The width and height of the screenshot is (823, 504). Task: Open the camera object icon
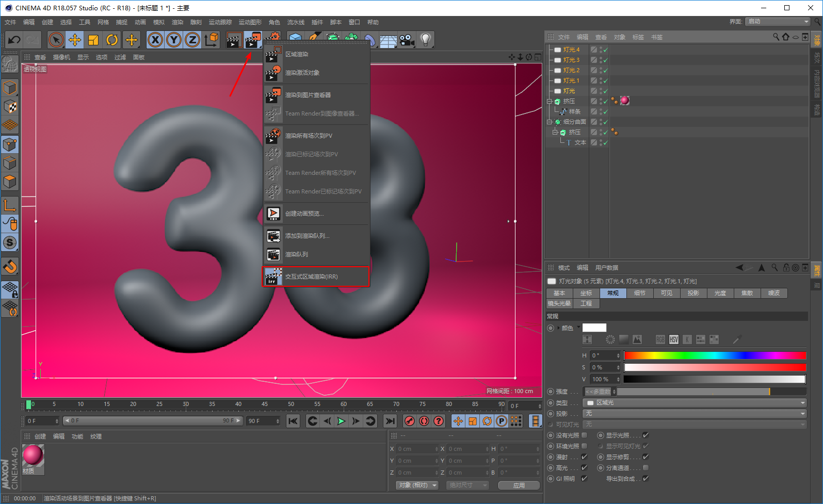pyautogui.click(x=407, y=40)
